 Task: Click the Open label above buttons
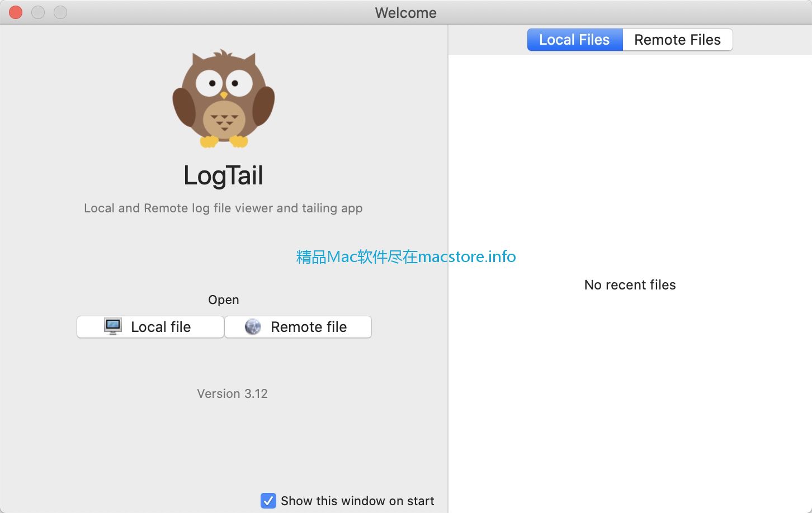pyautogui.click(x=223, y=300)
